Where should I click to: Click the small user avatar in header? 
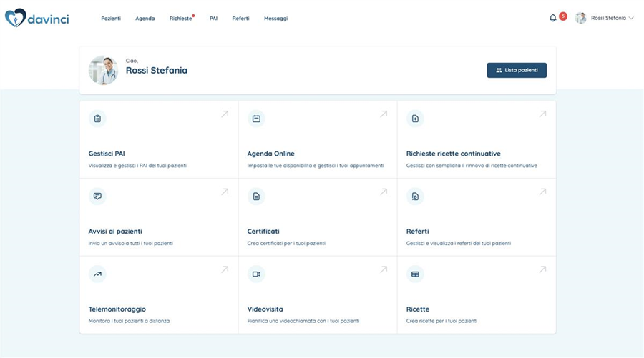tap(580, 18)
